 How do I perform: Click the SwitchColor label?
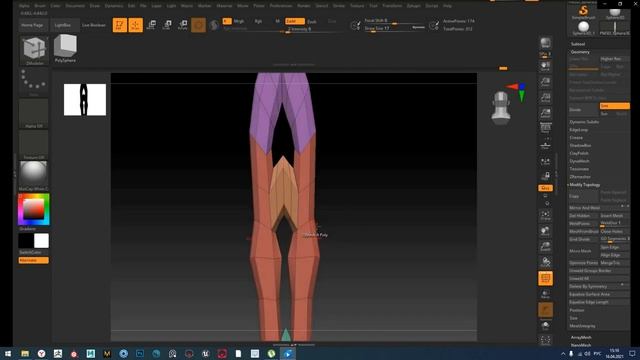click(30, 252)
